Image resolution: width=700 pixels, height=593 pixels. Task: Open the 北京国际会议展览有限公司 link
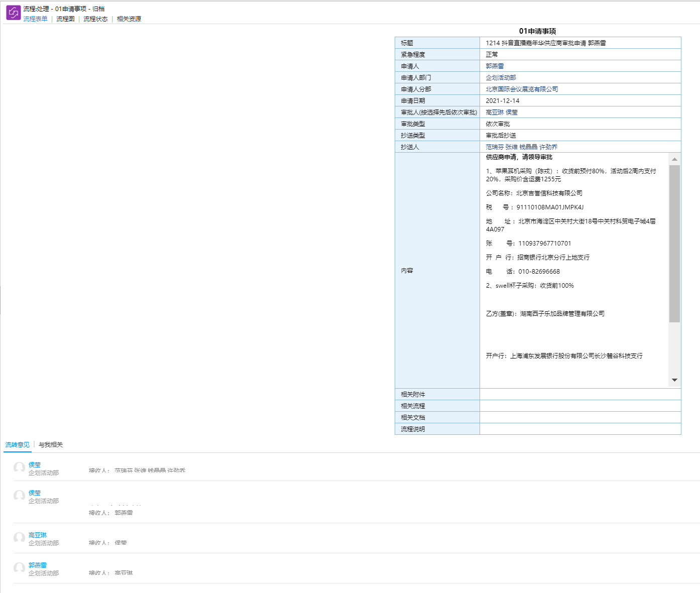pyautogui.click(x=522, y=89)
